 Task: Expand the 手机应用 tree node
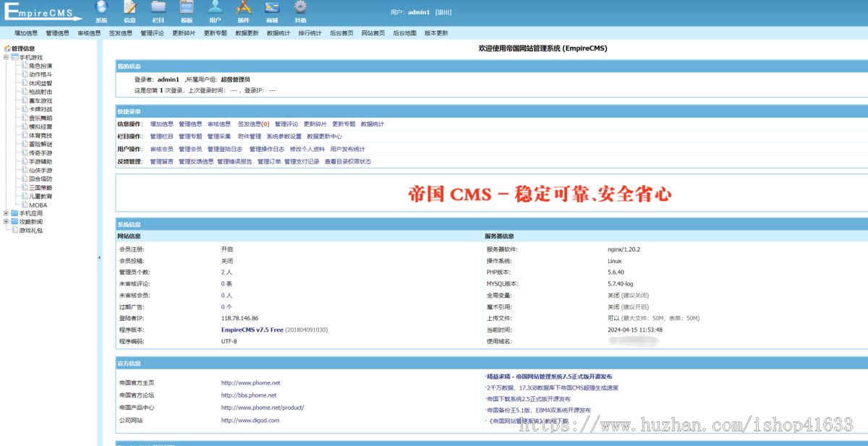pyautogui.click(x=6, y=213)
